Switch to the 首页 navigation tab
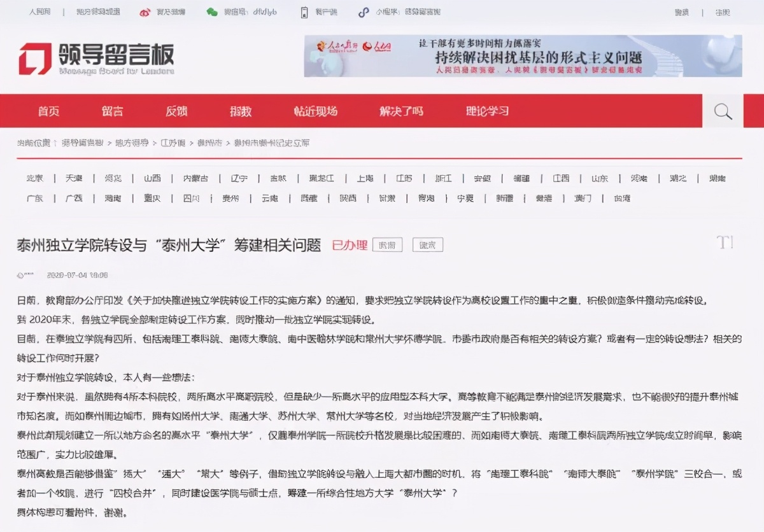 tap(48, 111)
